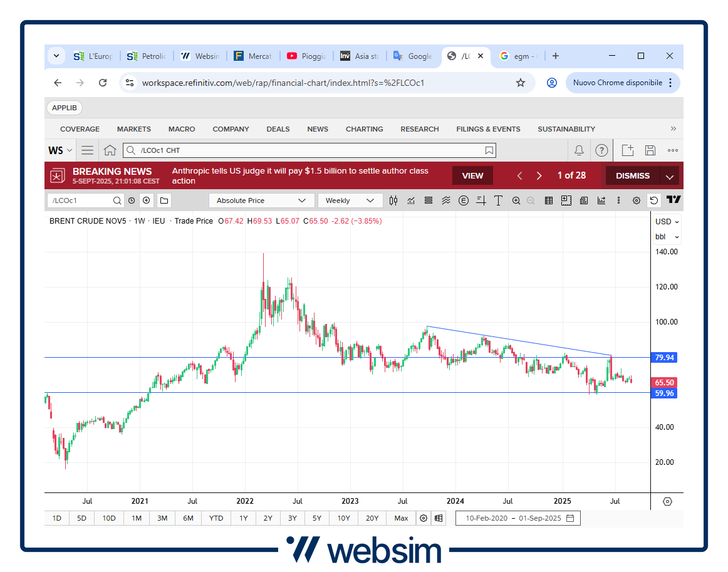Open the notifications bell icon
This screenshot has height=572, width=728.
click(579, 150)
